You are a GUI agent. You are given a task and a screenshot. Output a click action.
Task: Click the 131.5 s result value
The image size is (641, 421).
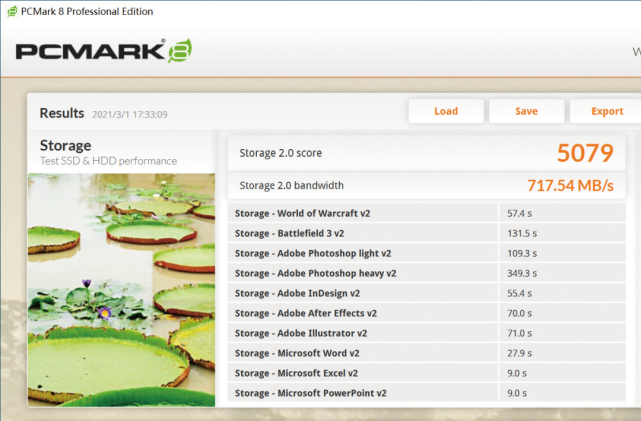522,233
